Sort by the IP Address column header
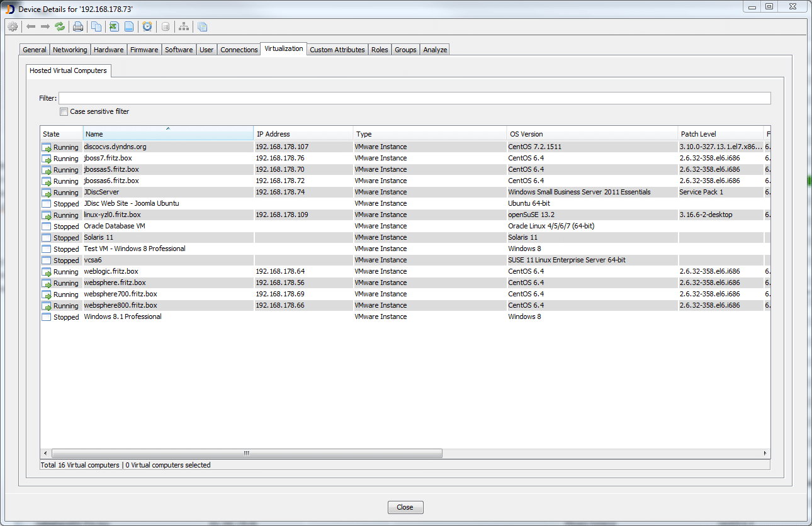The image size is (812, 526). pos(303,134)
